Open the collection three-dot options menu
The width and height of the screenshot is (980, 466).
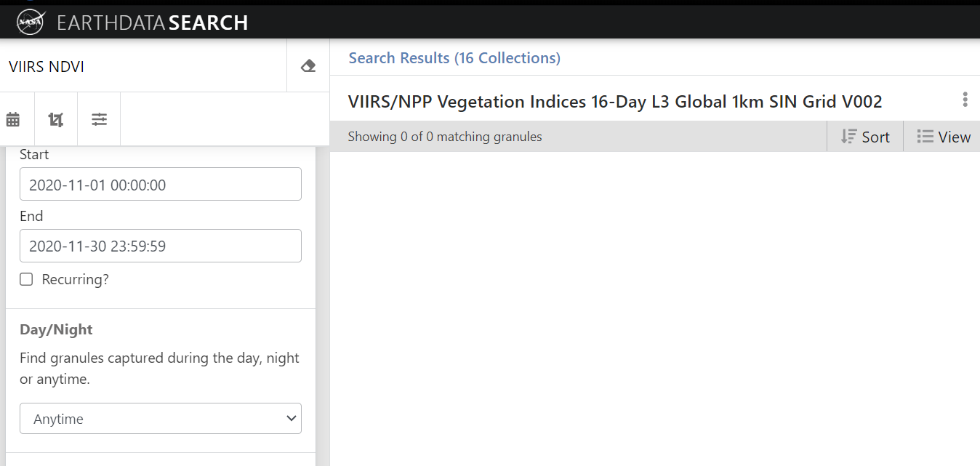965,100
